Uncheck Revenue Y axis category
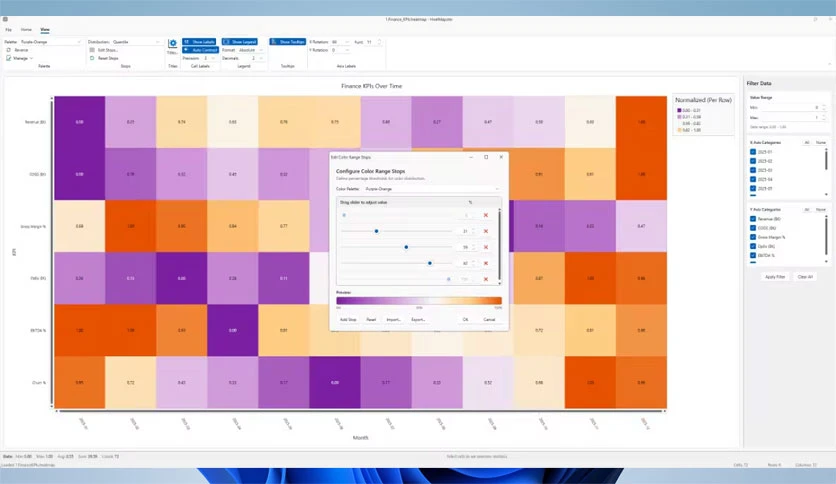836x484 pixels. click(753, 219)
